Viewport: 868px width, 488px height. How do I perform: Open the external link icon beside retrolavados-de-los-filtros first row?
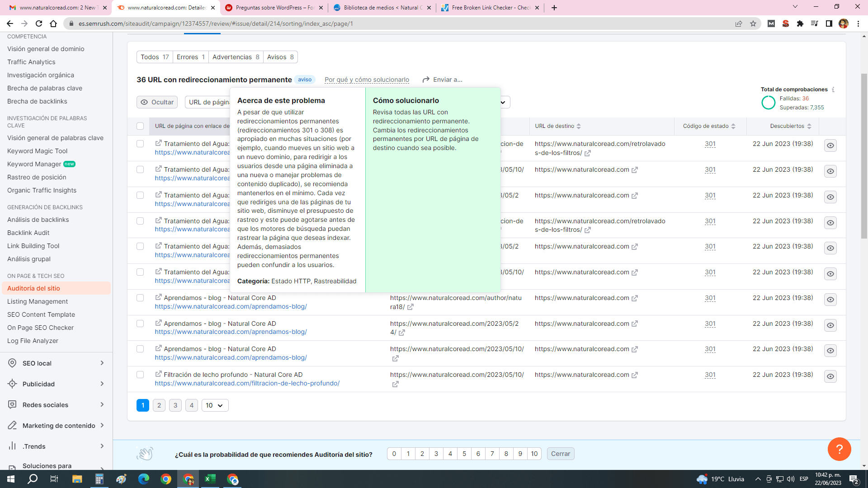(x=588, y=154)
